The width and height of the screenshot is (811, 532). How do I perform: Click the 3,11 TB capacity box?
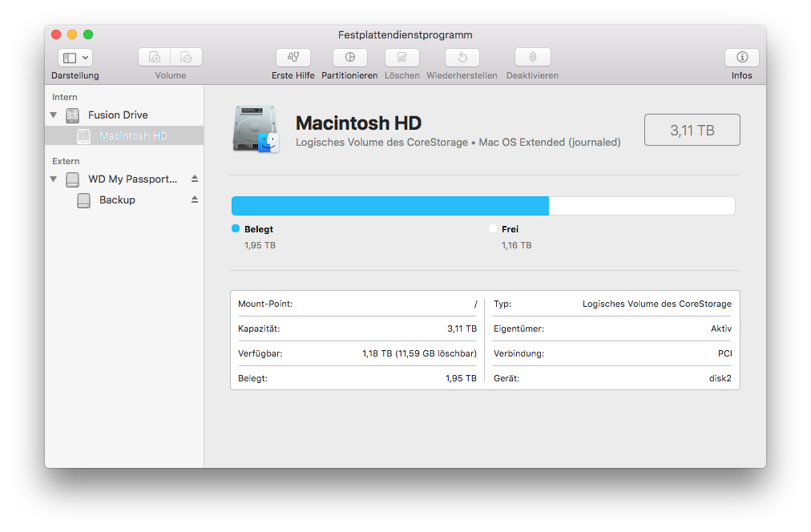point(692,130)
